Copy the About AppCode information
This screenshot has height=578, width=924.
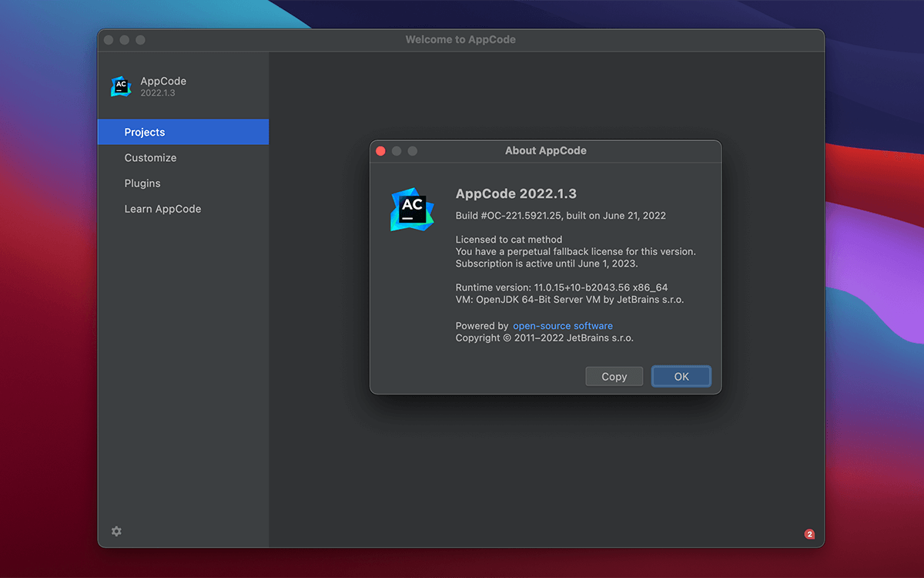point(614,376)
